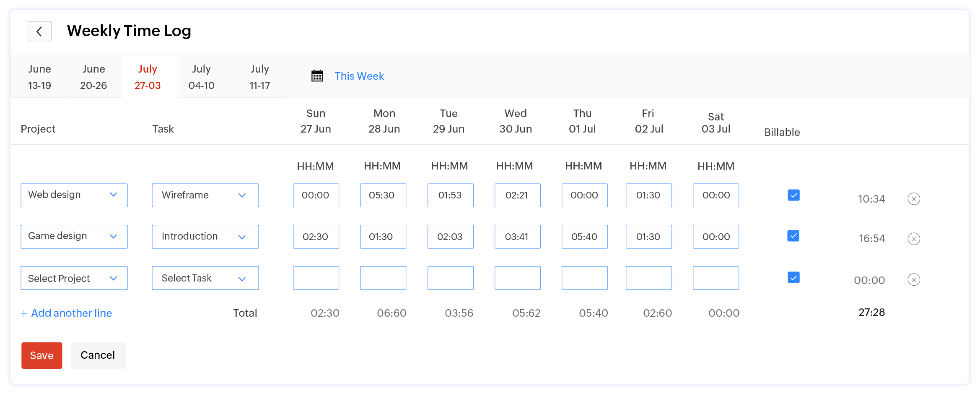This screenshot has width=980, height=399.
Task: Open the Web design project dropdown
Action: click(x=74, y=195)
